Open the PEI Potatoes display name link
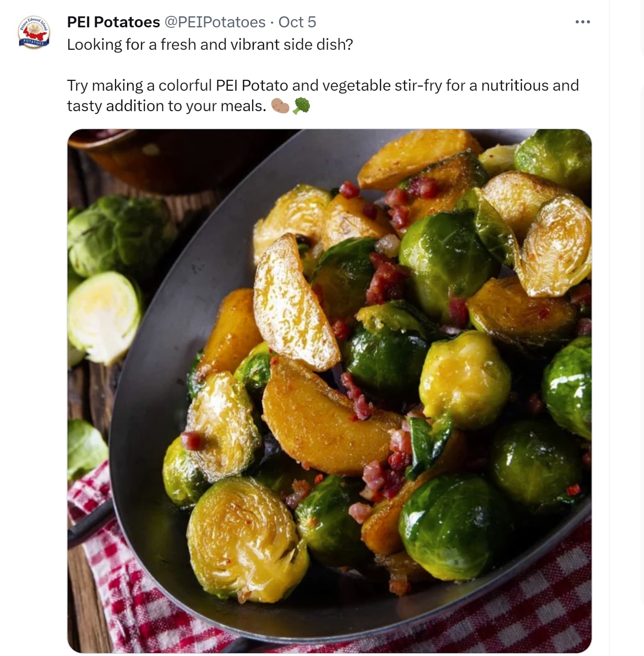 [113, 22]
